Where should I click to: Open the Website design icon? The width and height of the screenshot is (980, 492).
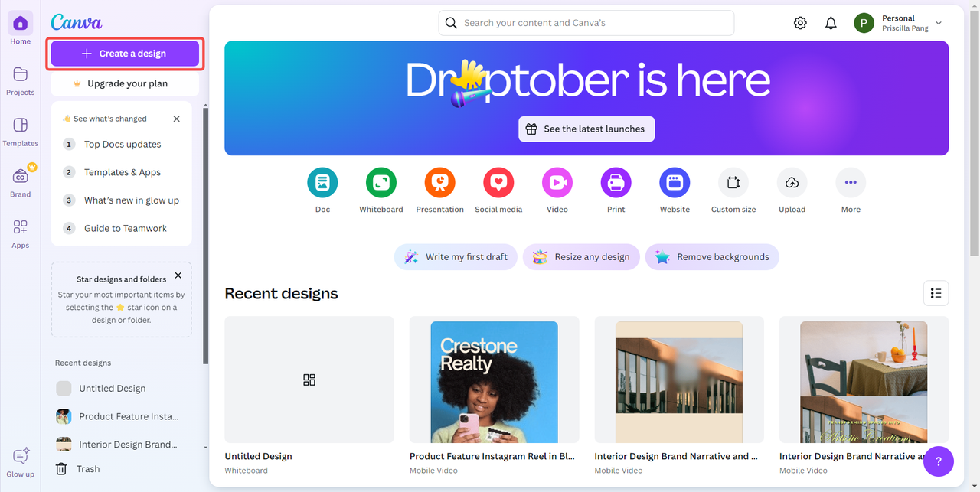[x=675, y=183]
